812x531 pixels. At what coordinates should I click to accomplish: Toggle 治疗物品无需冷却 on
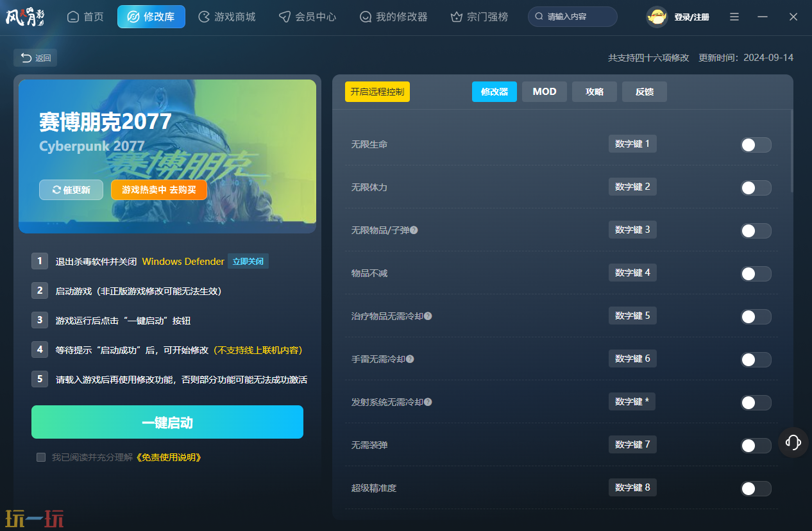coord(756,317)
